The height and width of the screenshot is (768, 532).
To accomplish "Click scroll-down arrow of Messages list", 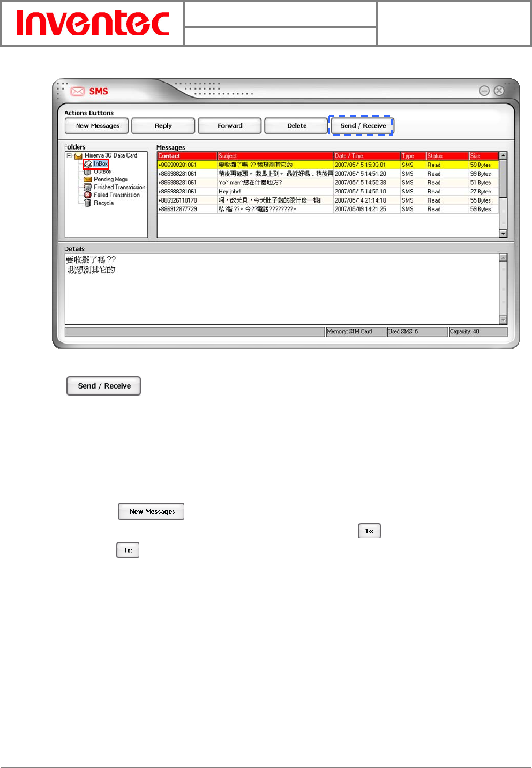I will (x=503, y=234).
